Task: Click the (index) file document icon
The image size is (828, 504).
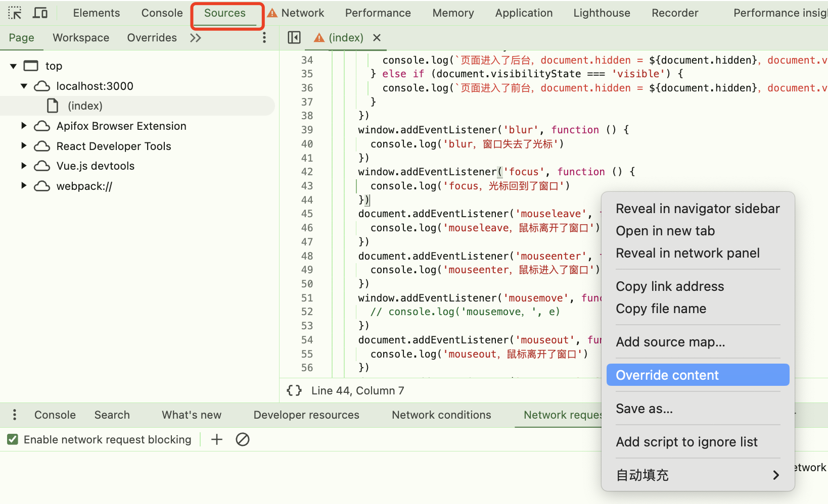Action: tap(53, 106)
